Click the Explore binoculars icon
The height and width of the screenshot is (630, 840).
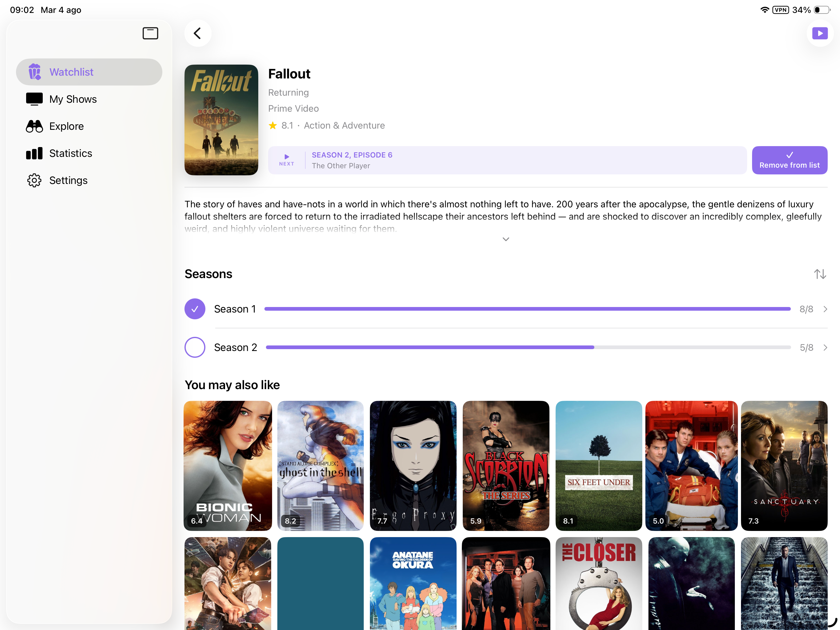[x=34, y=126]
